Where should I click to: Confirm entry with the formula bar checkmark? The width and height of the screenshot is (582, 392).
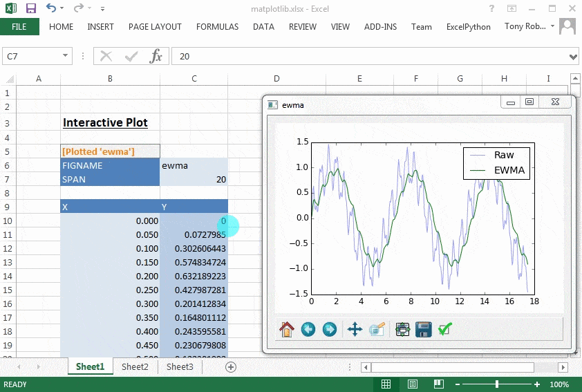[x=131, y=57]
